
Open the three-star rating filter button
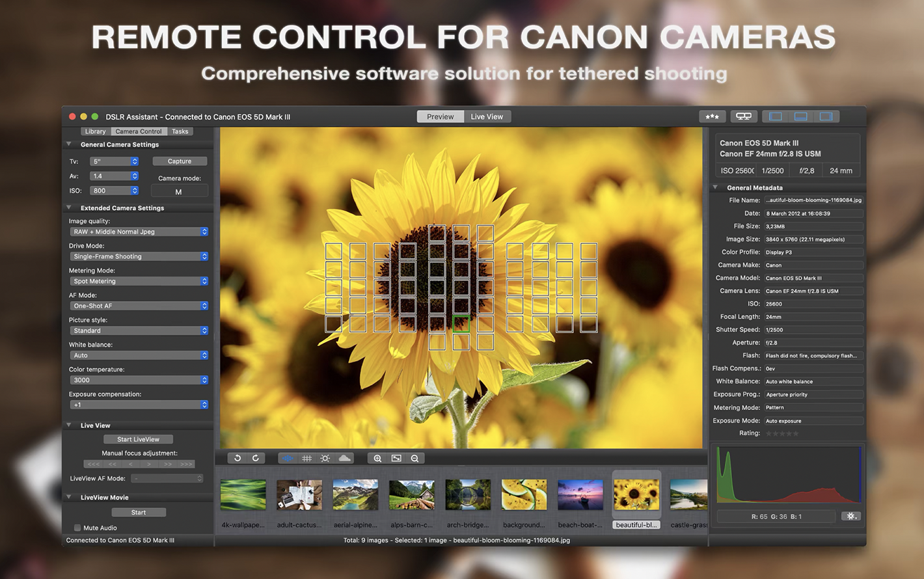(713, 116)
